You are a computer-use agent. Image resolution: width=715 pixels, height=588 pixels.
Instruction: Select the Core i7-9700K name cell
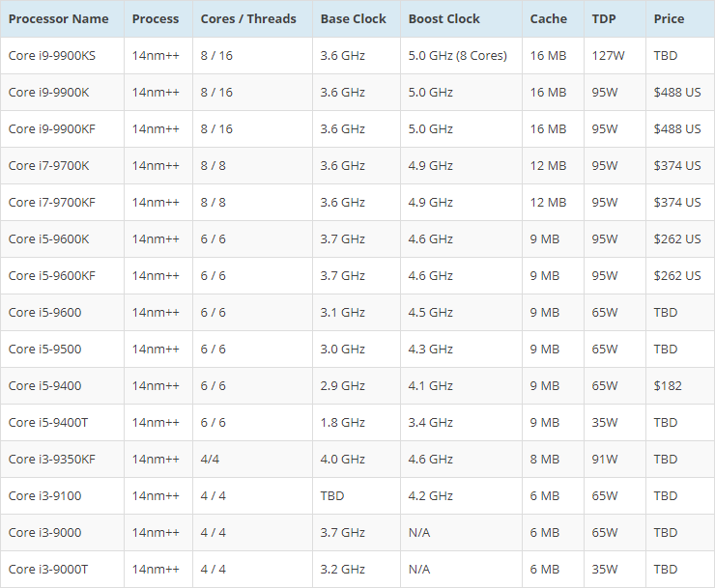click(62, 165)
